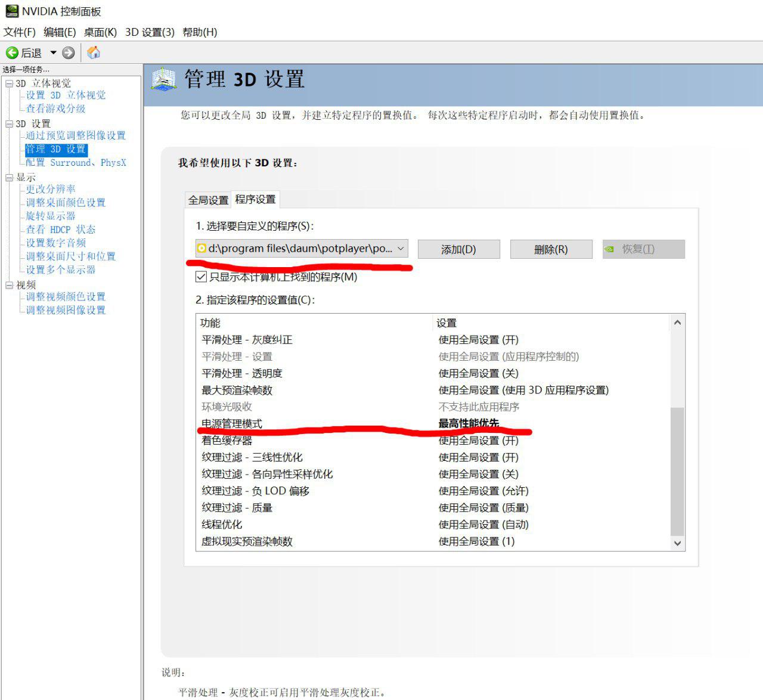
Task: Select the 虚拟现实预渲染帧数 row
Action: click(x=433, y=541)
